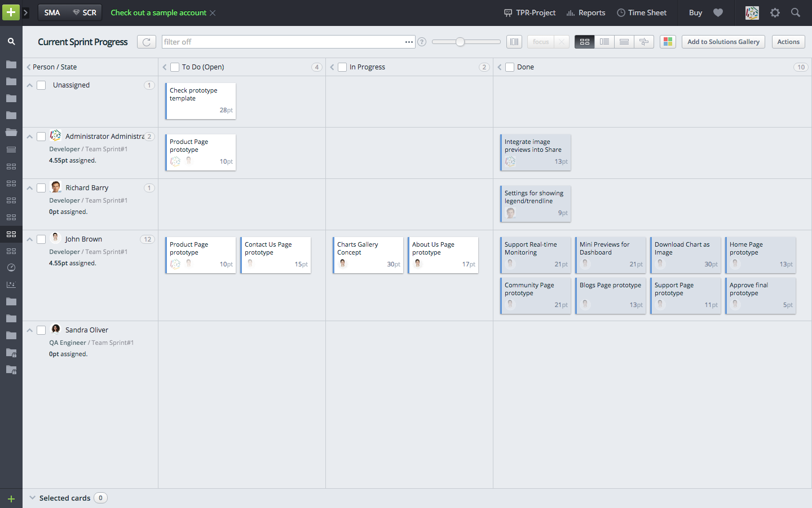Refresh the Current Sprint Progress board
Screen dimensions: 812x508
click(x=146, y=41)
